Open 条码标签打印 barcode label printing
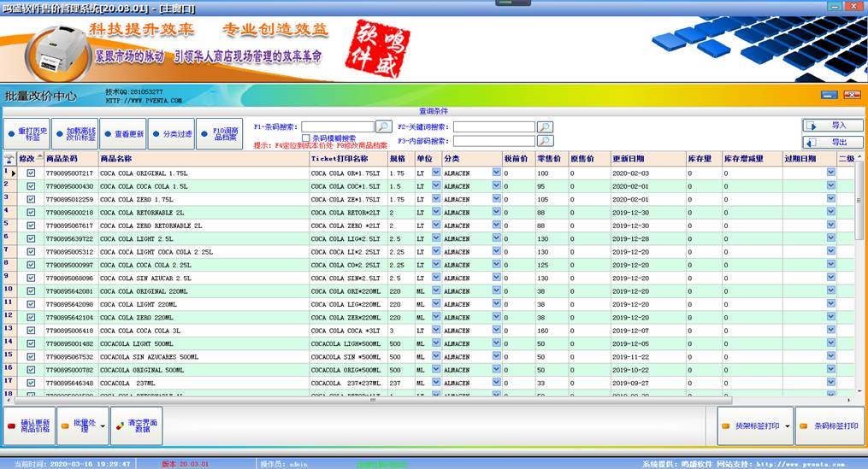Screen dimensions: 868x469 coord(829,425)
